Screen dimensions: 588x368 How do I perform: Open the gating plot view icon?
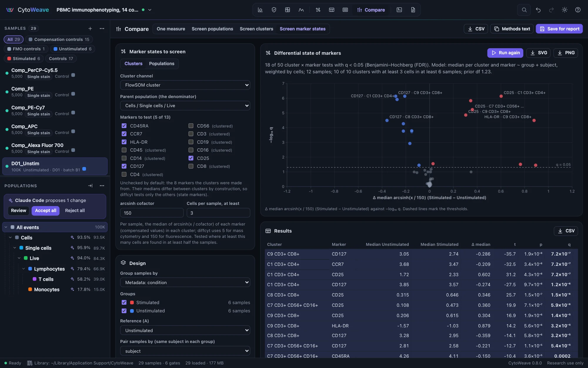coord(260,10)
